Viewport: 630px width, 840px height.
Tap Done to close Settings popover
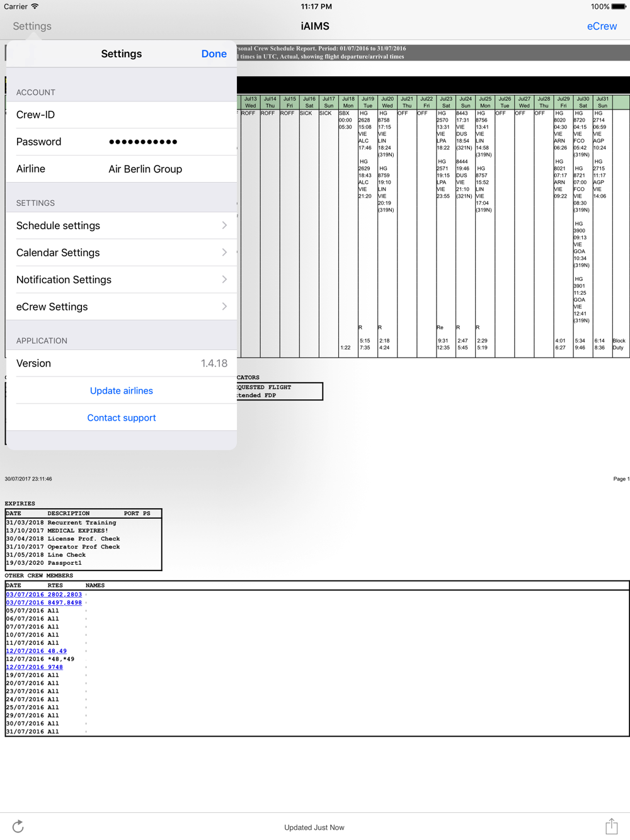214,54
